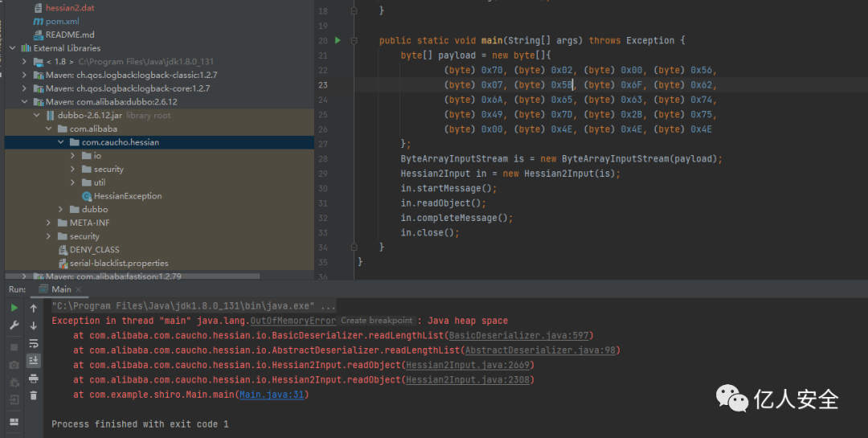Viewport: 868px width, 438px height.
Task: Expand the META-INF folder
Action: click(x=49, y=223)
